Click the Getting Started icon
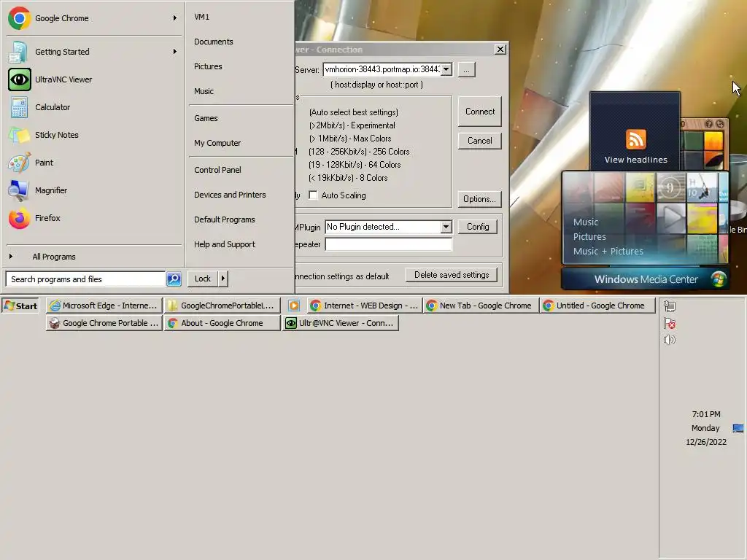747x560 pixels. click(19, 52)
